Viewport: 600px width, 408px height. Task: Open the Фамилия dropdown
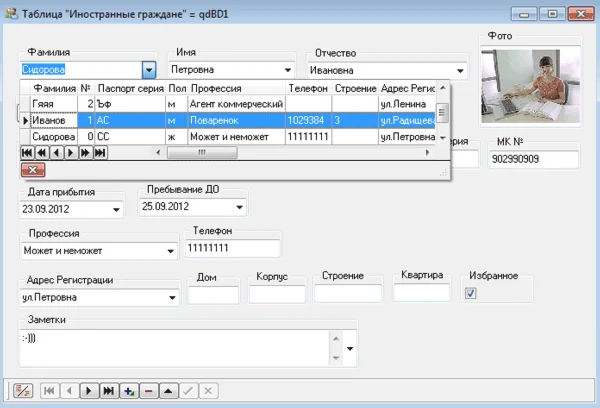click(x=149, y=70)
